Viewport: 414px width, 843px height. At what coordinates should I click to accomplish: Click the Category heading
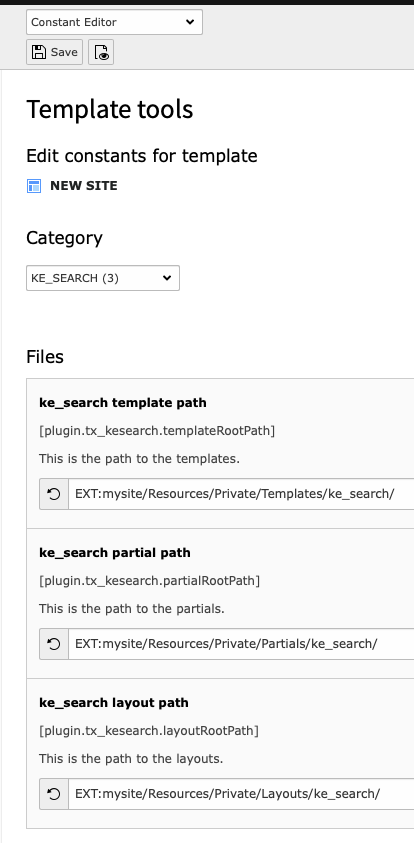[x=65, y=238]
